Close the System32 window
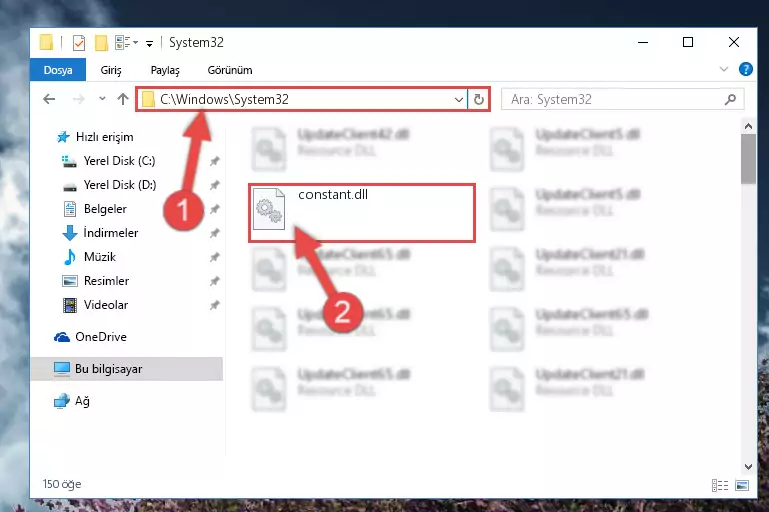Image resolution: width=769 pixels, height=512 pixels. click(x=734, y=43)
